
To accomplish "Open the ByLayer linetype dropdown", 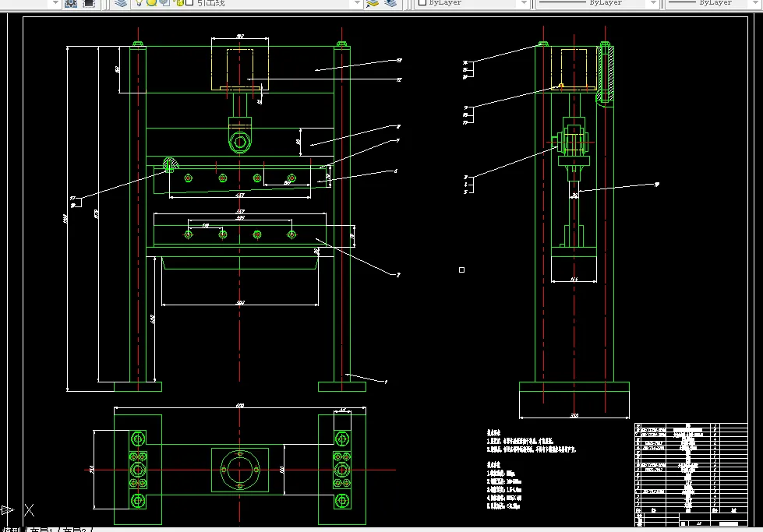I will (598, 3).
